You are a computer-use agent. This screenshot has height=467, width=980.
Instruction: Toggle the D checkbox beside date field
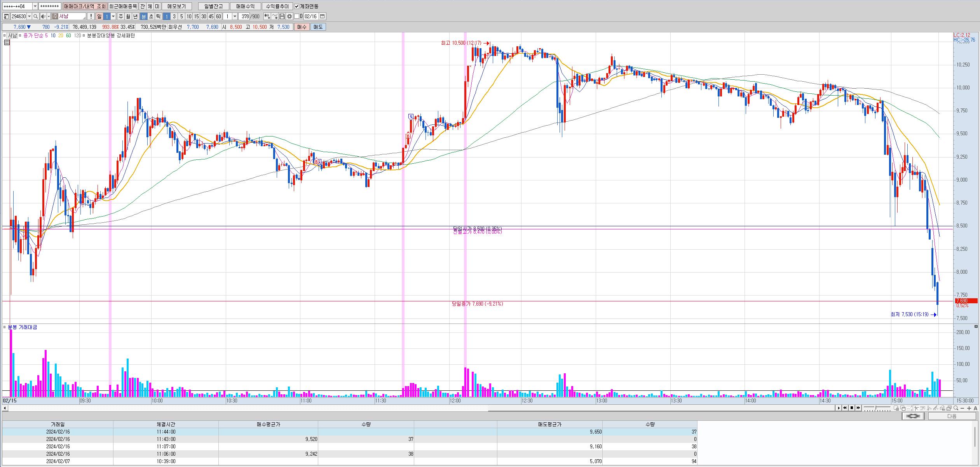(x=297, y=16)
